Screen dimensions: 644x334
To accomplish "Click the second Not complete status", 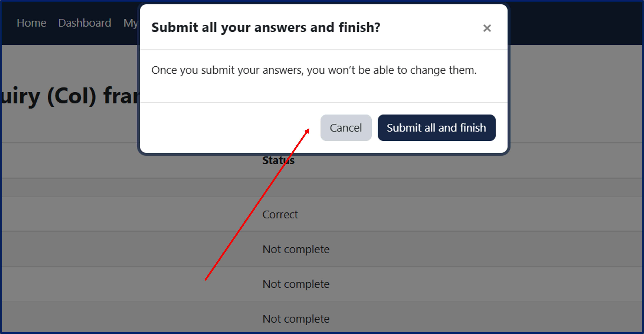I will click(296, 284).
